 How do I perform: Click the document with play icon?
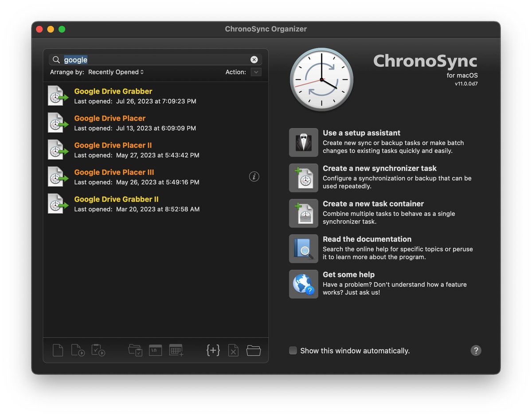tap(78, 350)
